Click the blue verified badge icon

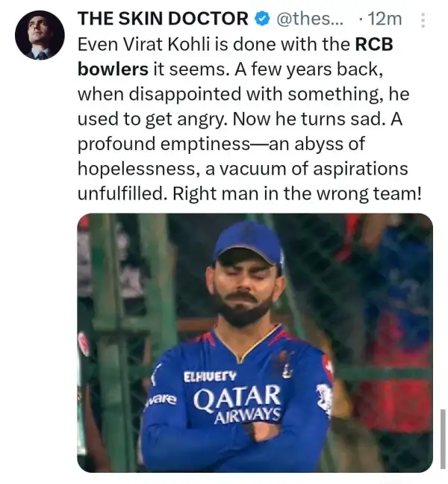pos(262,19)
